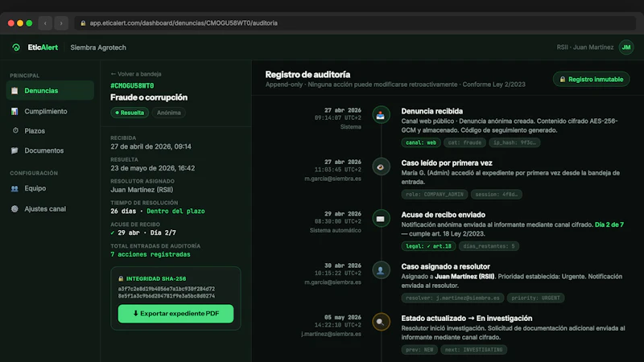The image size is (644, 362).
Task: Click the 'Fraude o corrupción' case title
Action: (149, 97)
